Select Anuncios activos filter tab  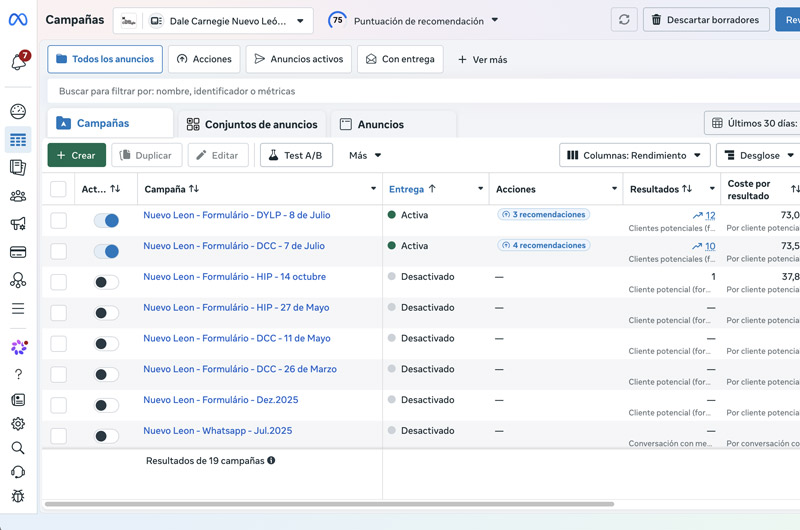(298, 59)
